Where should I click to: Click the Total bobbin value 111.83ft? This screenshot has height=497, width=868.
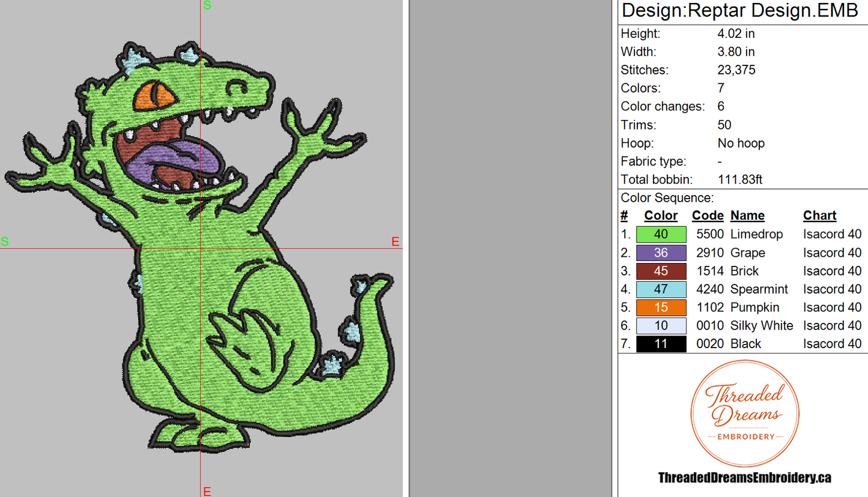click(x=740, y=179)
